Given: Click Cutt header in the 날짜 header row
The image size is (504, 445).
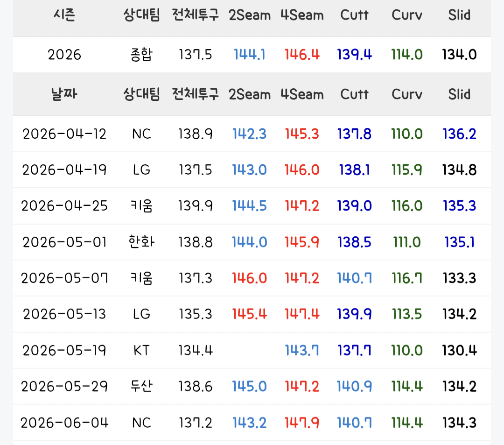Looking at the screenshot, I should 354,94.
